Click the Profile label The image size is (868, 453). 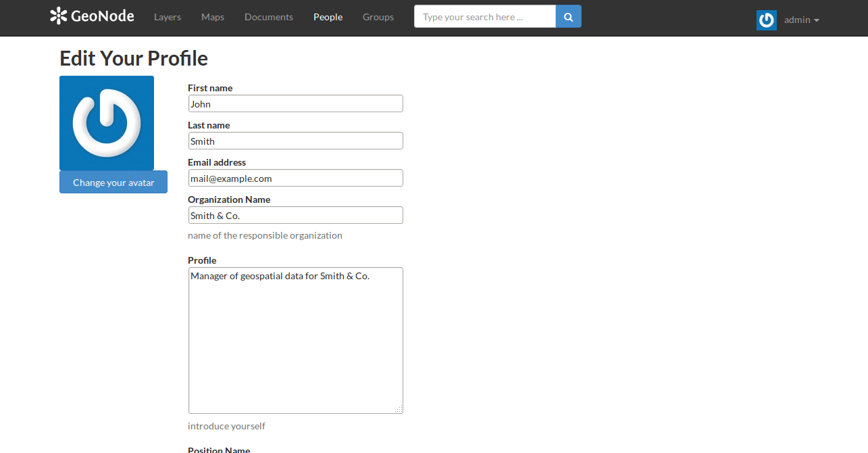(x=202, y=260)
